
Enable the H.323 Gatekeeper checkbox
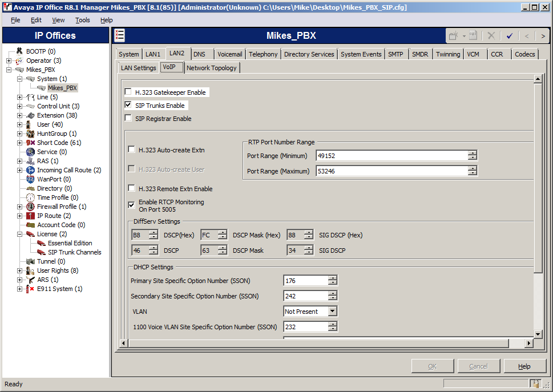click(128, 92)
